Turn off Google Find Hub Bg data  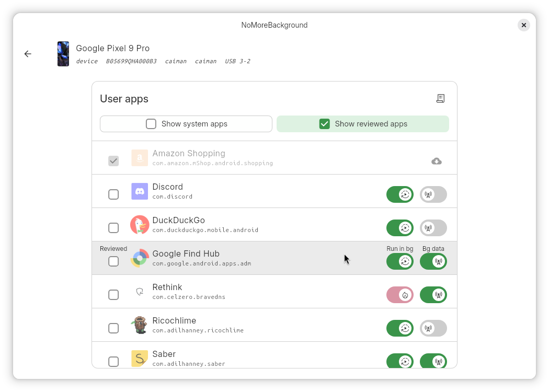click(433, 261)
